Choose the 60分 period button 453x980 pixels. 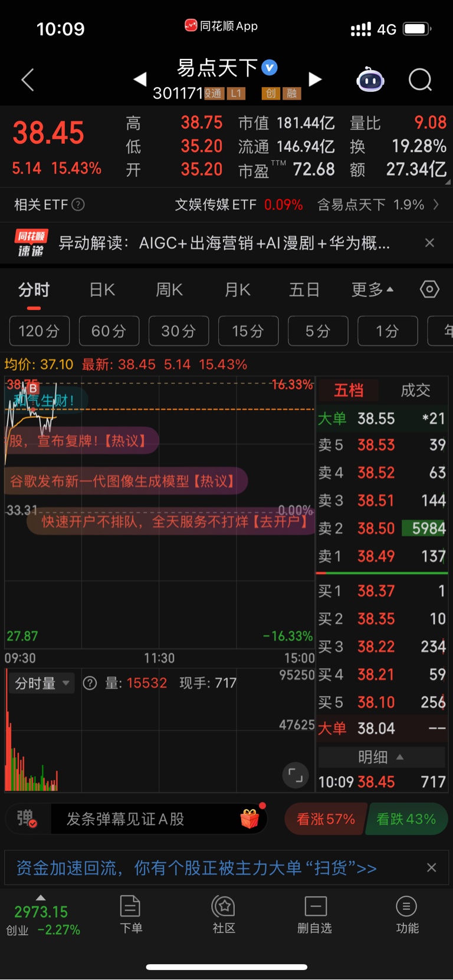109,331
